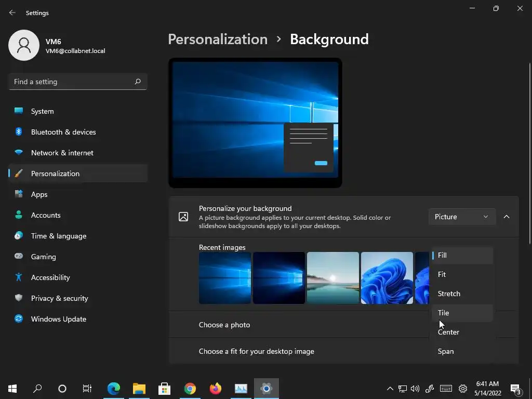Open Task View from the taskbar
The width and height of the screenshot is (532, 399).
pyautogui.click(x=87, y=389)
